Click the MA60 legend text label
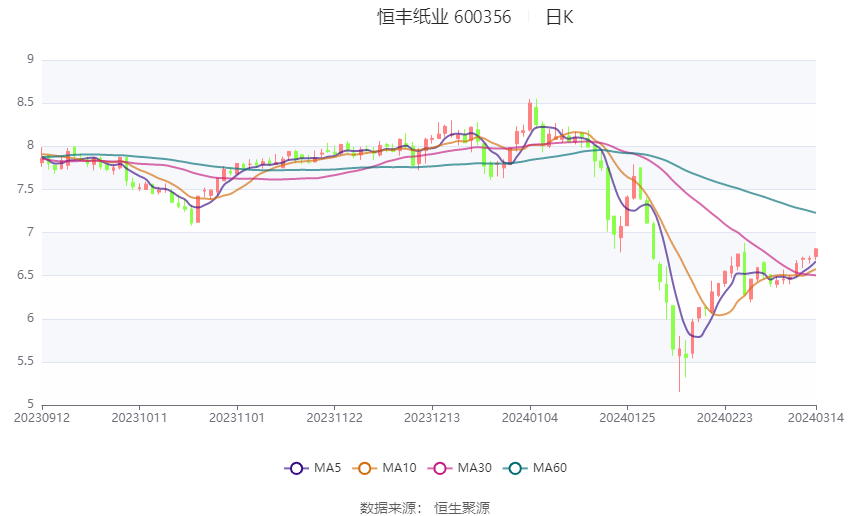850x516 pixels. (550, 468)
